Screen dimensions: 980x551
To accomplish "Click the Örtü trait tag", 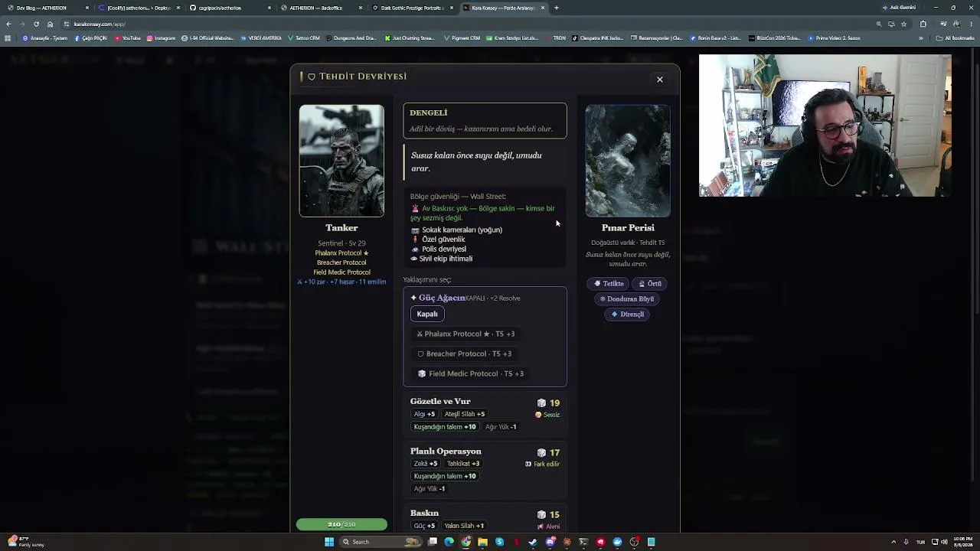I will (x=650, y=283).
